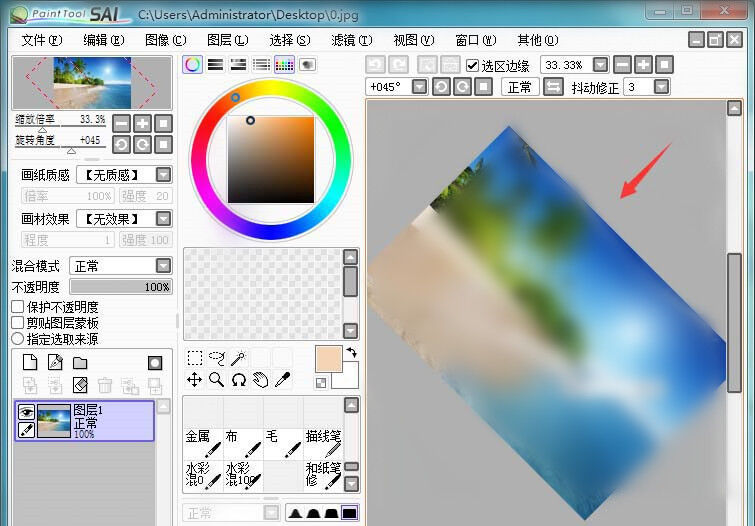Select the 毛 brush
The width and height of the screenshot is (755, 526).
tap(283, 444)
